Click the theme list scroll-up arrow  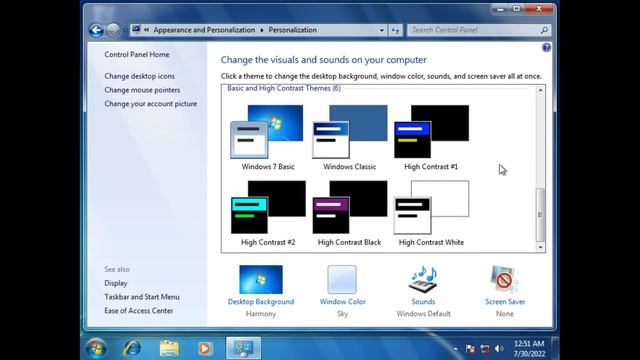(540, 90)
